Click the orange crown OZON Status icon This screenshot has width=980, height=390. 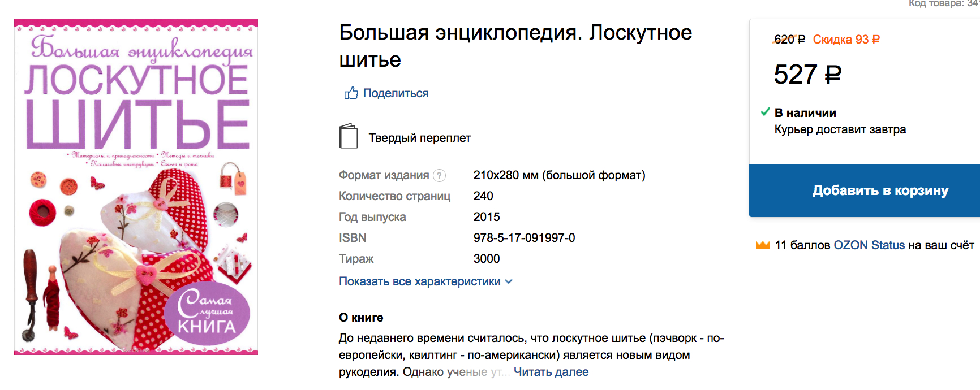point(763,245)
